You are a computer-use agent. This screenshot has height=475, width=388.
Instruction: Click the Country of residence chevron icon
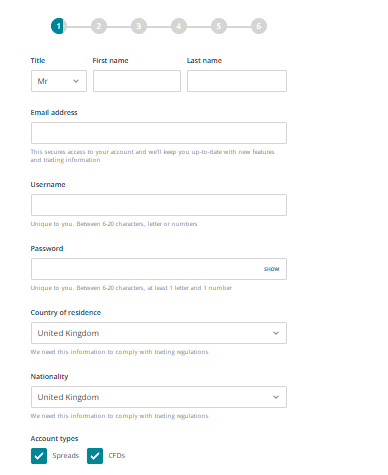point(276,333)
